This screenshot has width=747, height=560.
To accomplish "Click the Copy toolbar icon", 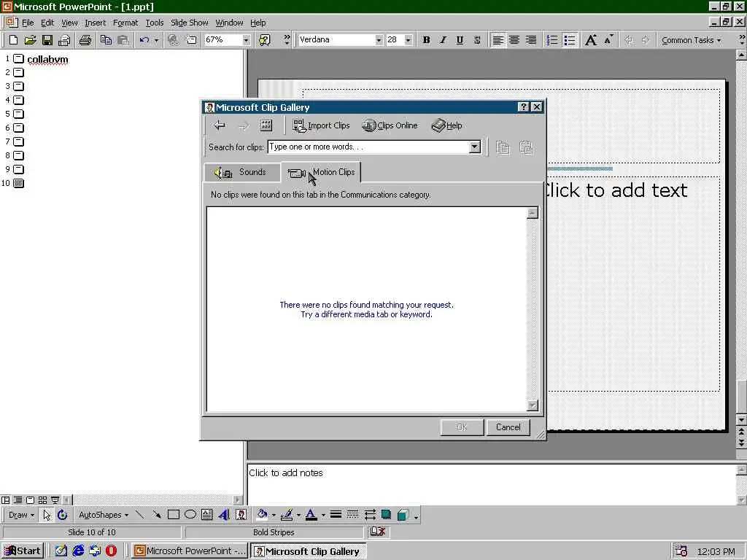I will point(106,40).
